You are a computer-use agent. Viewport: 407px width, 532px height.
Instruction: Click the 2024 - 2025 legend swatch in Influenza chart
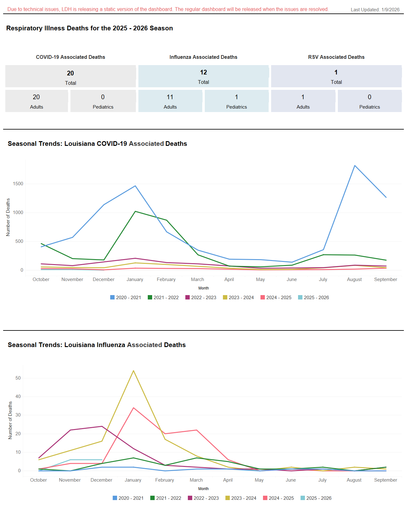click(x=265, y=498)
